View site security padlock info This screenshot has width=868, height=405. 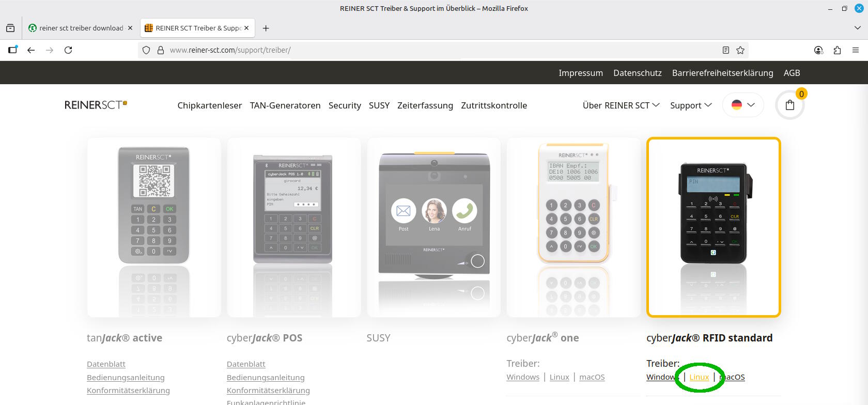click(161, 50)
